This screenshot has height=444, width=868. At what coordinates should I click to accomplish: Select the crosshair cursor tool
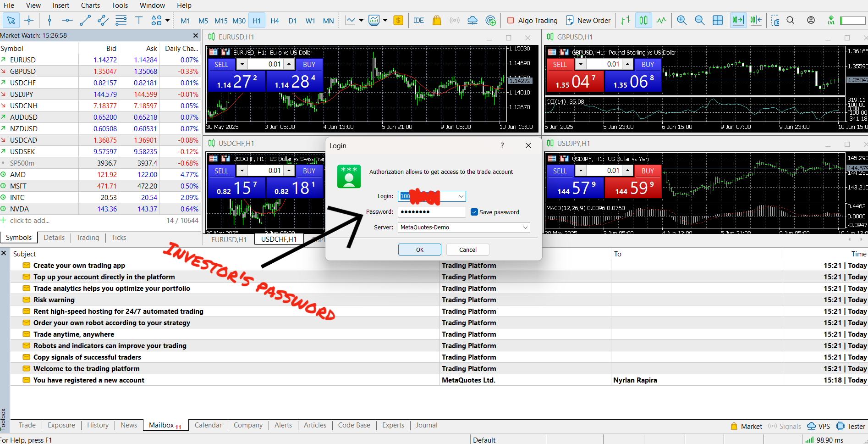(29, 20)
